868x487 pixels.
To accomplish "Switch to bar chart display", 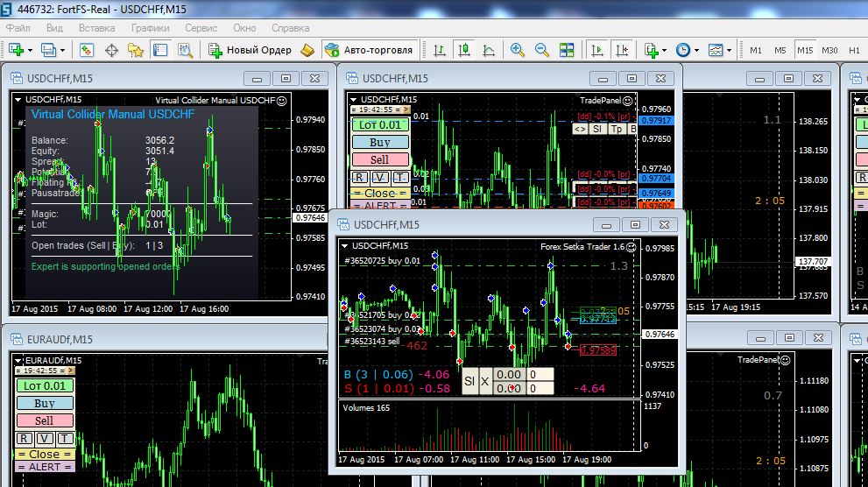I will coord(440,50).
